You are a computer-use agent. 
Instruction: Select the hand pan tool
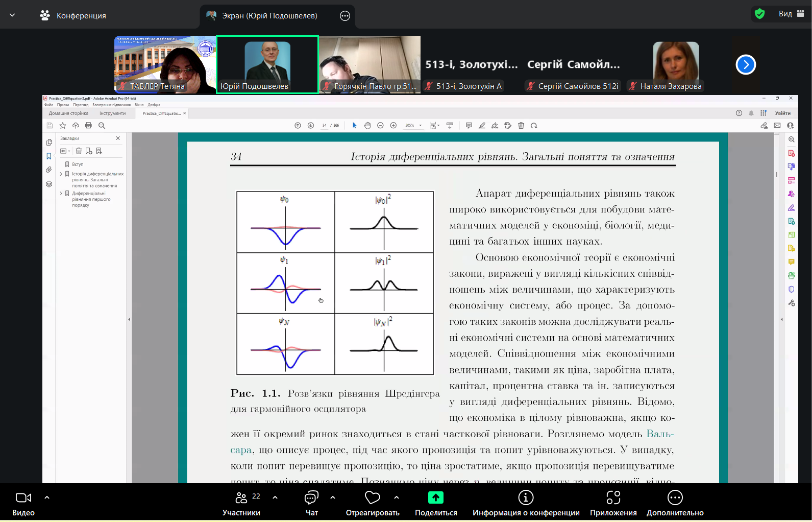[367, 126]
